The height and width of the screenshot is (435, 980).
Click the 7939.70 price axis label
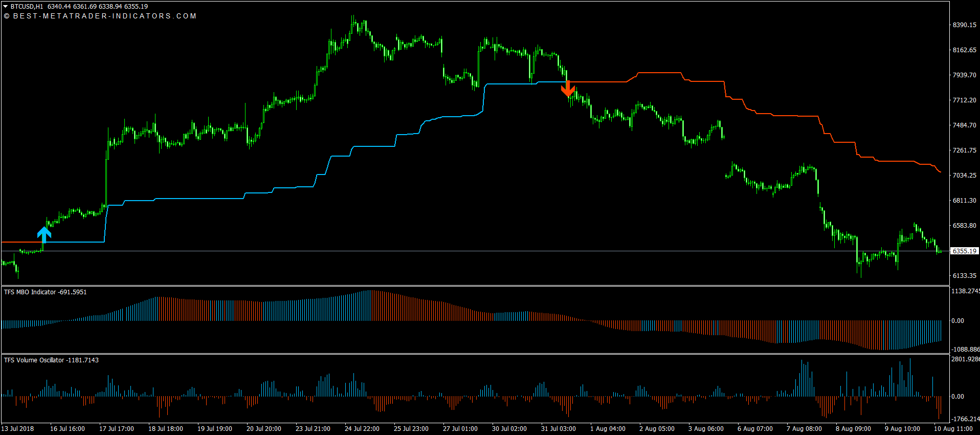click(x=964, y=75)
